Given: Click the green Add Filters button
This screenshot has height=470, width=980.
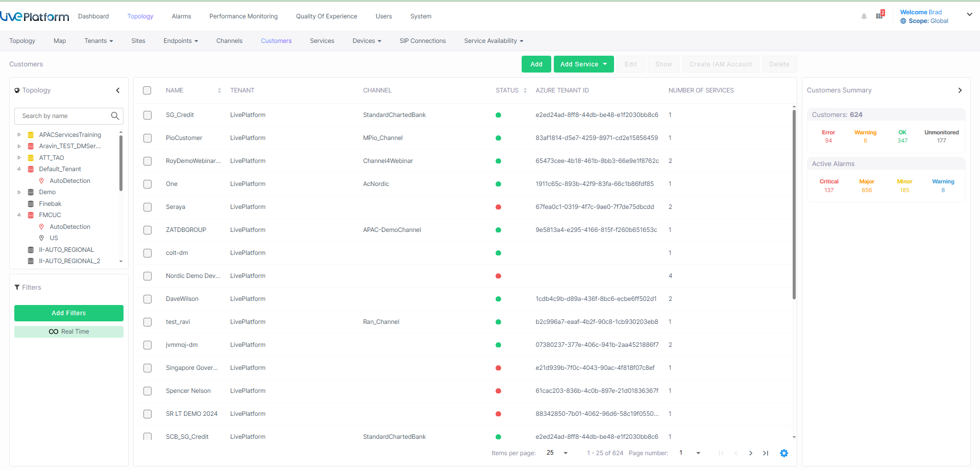Looking at the screenshot, I should pyautogui.click(x=69, y=313).
